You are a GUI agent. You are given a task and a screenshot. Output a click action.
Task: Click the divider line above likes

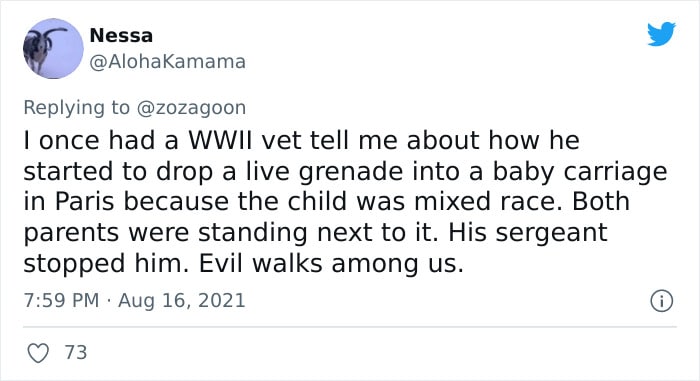(x=350, y=327)
